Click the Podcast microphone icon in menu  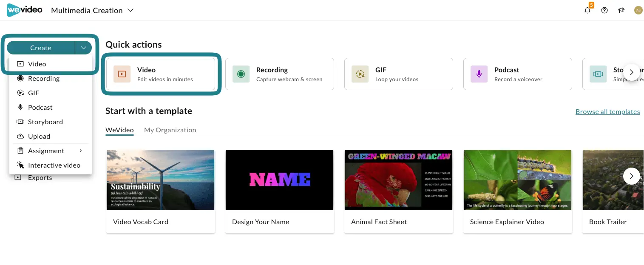pos(20,107)
